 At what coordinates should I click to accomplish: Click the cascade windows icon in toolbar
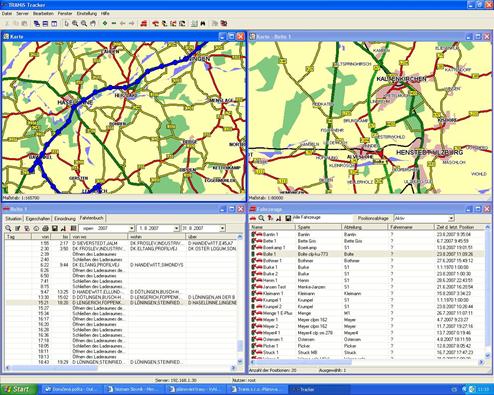37,23
